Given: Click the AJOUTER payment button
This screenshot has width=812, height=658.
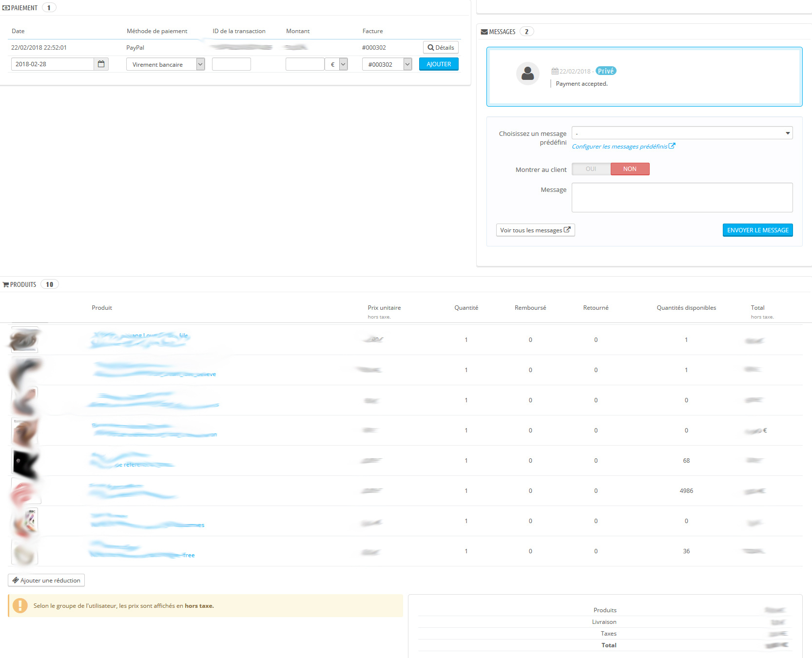Looking at the screenshot, I should coord(439,64).
